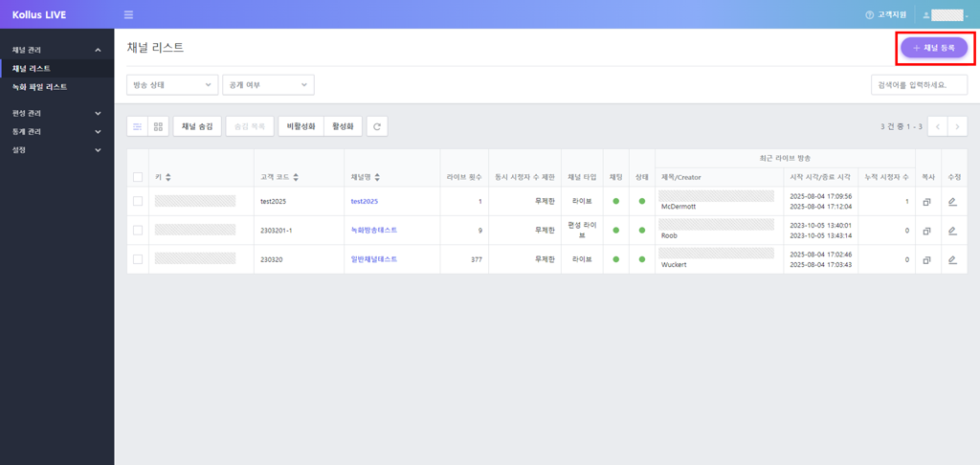This screenshot has height=465, width=980.
Task: Open the 공개 여부 dropdown filter
Action: click(x=268, y=85)
